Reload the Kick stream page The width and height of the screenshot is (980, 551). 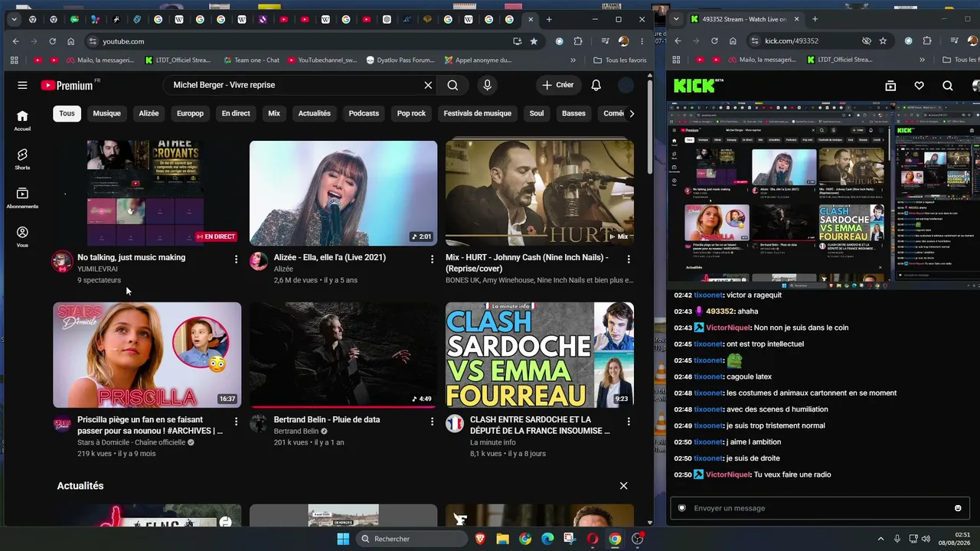point(714,41)
